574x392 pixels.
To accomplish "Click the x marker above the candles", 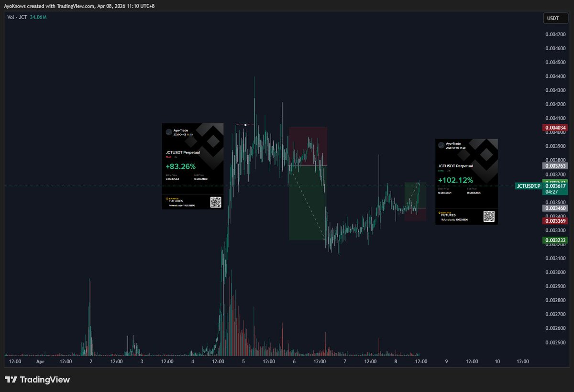I will point(245,125).
